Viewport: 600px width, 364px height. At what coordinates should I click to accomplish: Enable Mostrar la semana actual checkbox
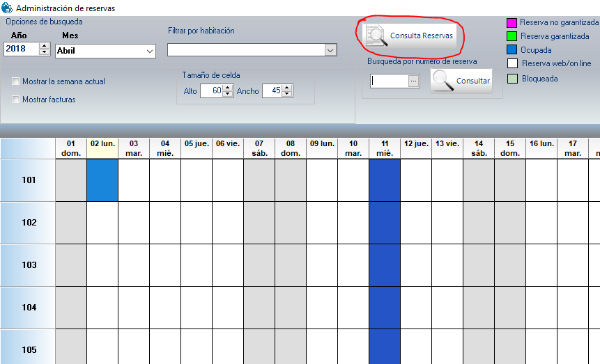tap(16, 81)
